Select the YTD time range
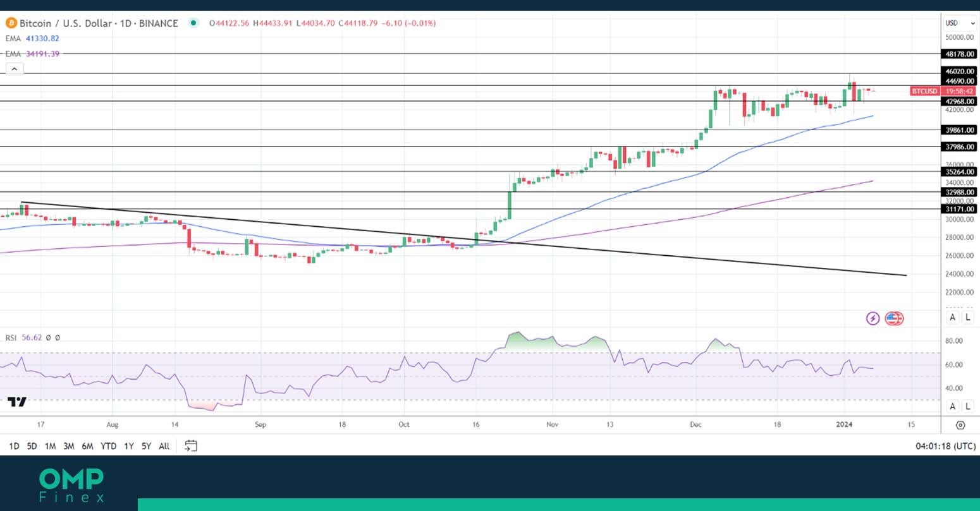 tap(109, 446)
